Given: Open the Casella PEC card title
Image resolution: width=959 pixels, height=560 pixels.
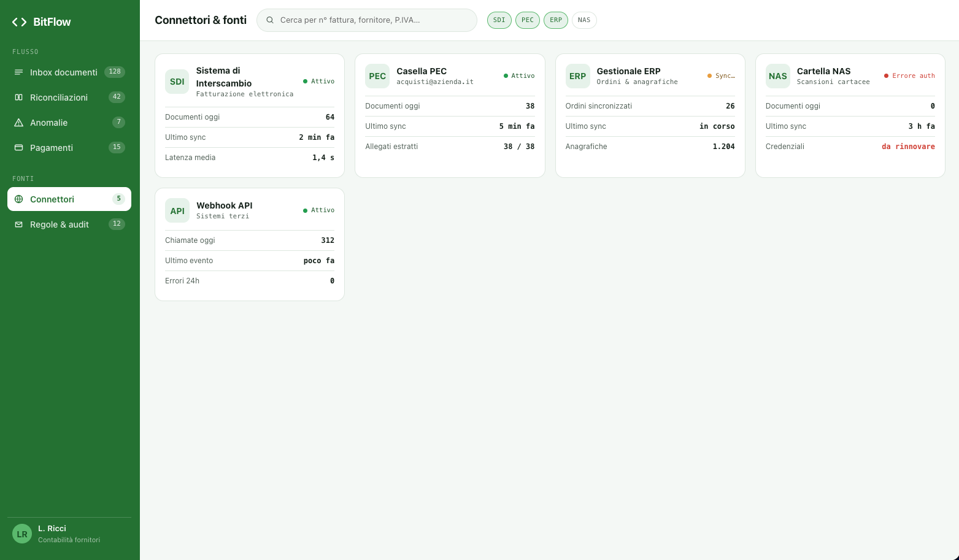Looking at the screenshot, I should pos(422,71).
